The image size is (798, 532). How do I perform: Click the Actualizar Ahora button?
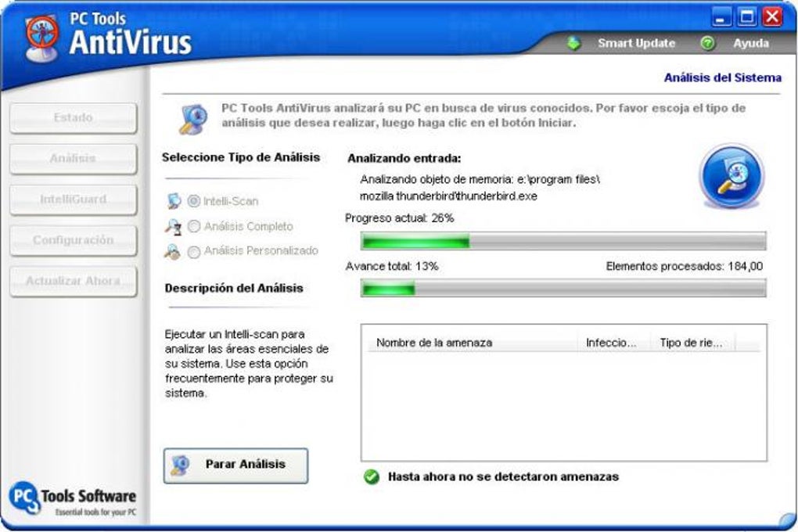[x=74, y=281]
